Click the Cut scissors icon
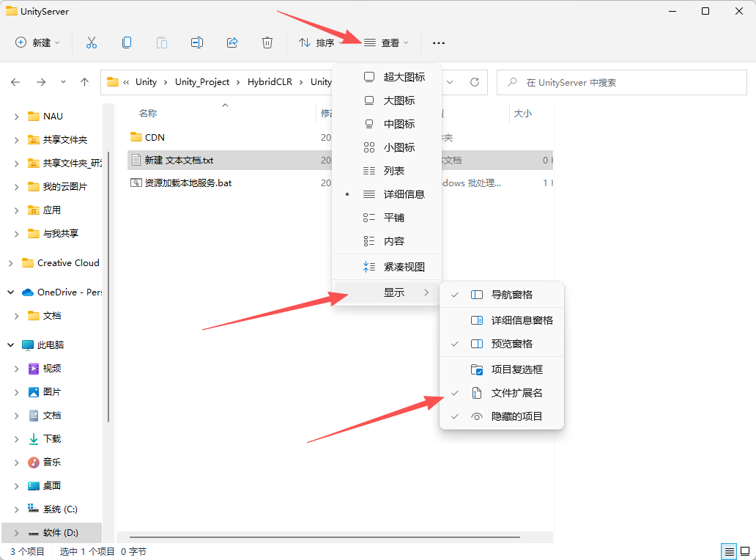The width and height of the screenshot is (756, 560). tap(91, 43)
